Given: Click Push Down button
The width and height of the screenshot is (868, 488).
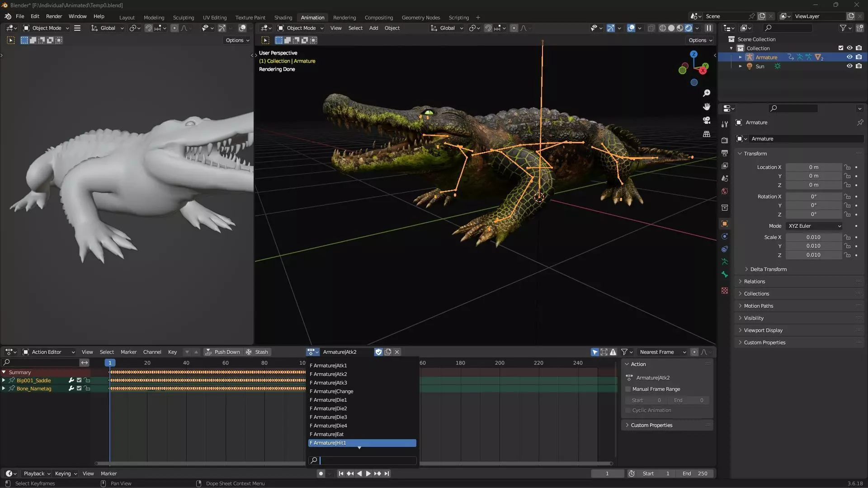Looking at the screenshot, I should (222, 352).
